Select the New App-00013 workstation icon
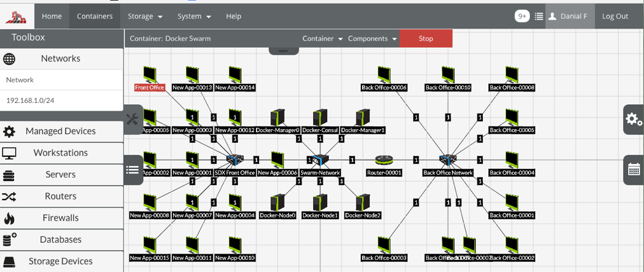The width and height of the screenshot is (644, 272). [x=192, y=74]
